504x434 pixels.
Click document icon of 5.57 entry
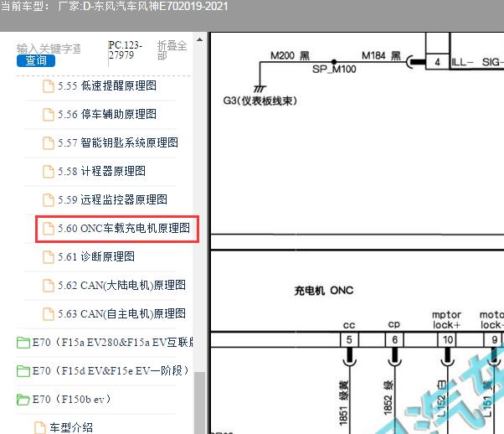[49, 143]
